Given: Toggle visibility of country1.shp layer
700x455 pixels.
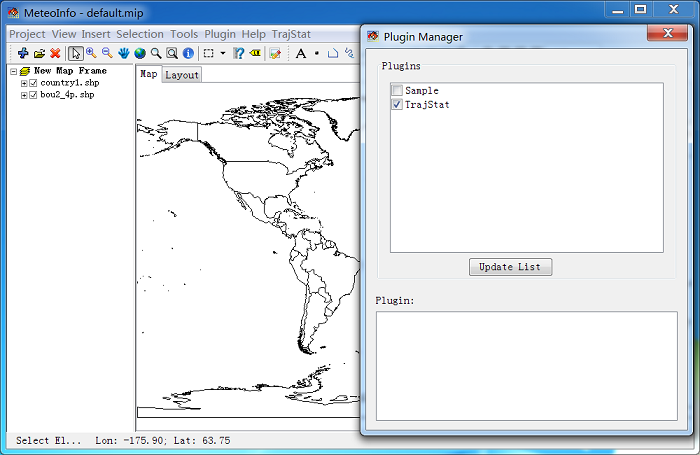Looking at the screenshot, I should pyautogui.click(x=33, y=83).
